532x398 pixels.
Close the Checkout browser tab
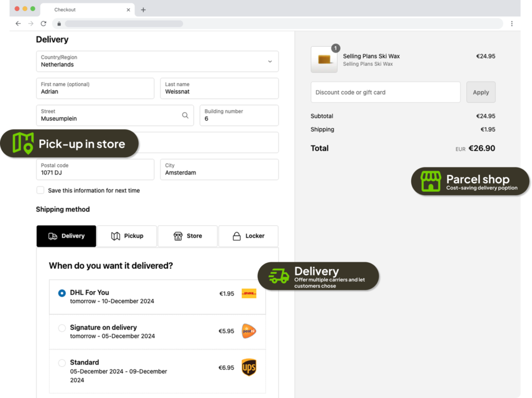[x=128, y=10]
